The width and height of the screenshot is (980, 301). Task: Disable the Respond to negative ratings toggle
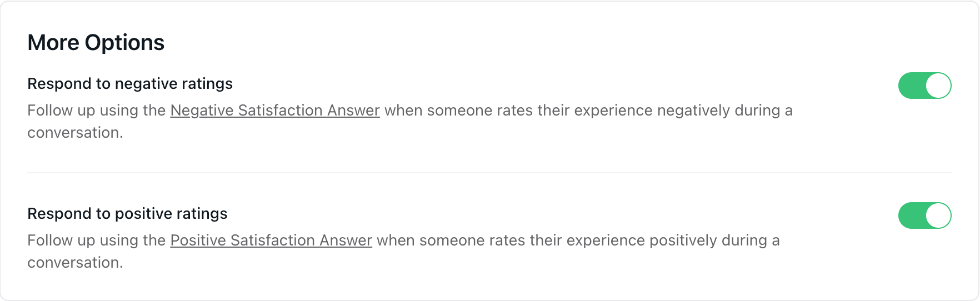point(924,86)
